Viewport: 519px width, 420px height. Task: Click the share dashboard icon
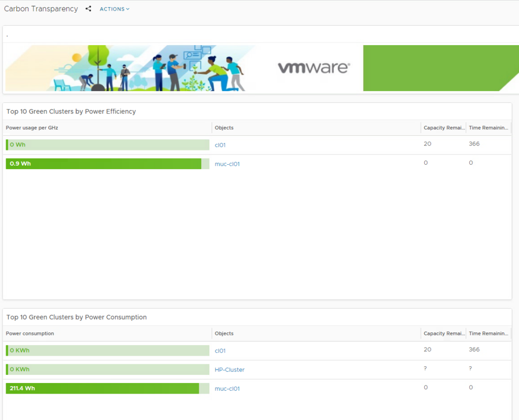[88, 9]
